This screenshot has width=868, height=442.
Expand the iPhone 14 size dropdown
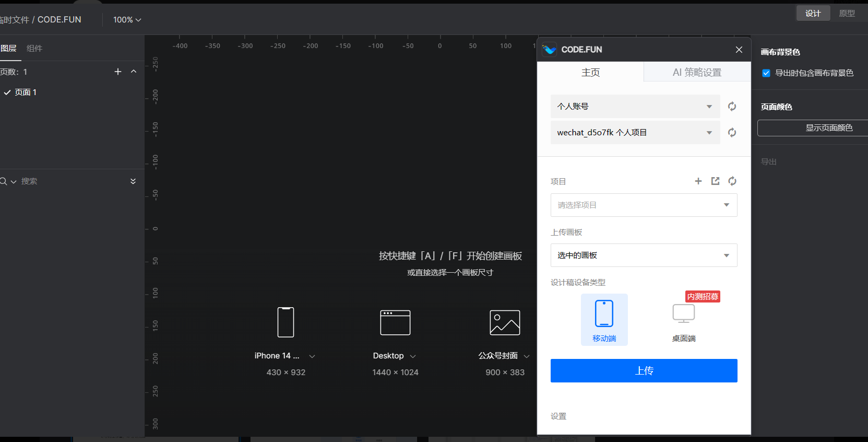coord(312,356)
